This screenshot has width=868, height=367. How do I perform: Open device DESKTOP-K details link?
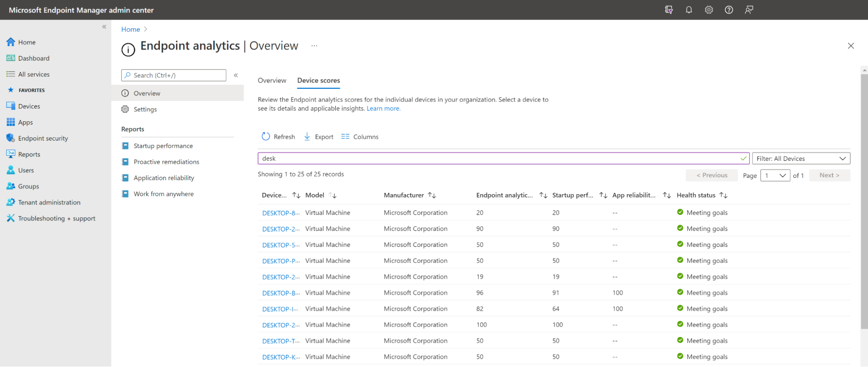point(281,357)
